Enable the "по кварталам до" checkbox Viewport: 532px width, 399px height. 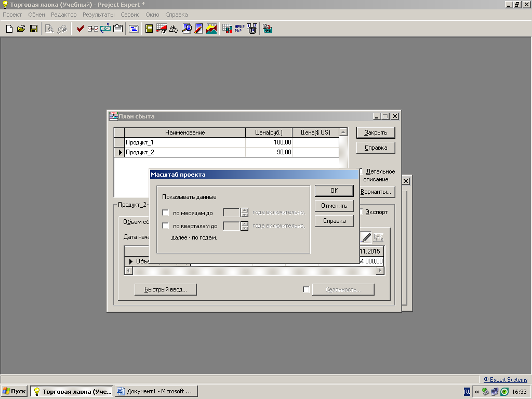(166, 226)
